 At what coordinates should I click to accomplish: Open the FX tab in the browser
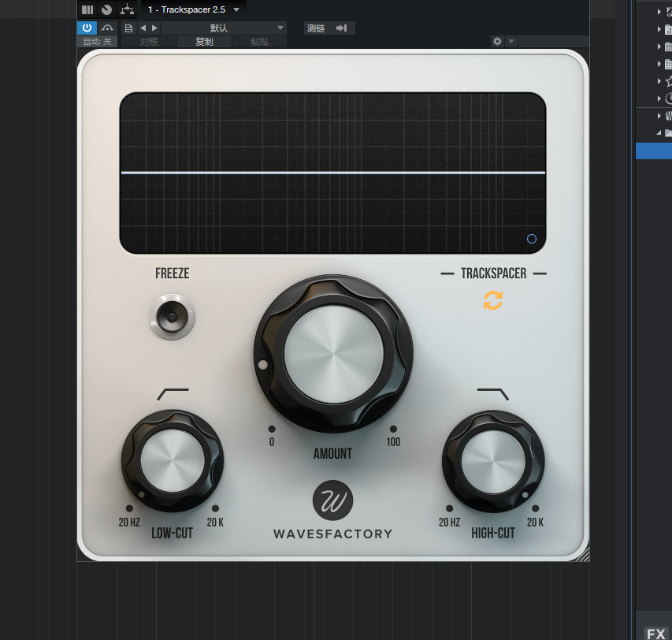tap(655, 633)
